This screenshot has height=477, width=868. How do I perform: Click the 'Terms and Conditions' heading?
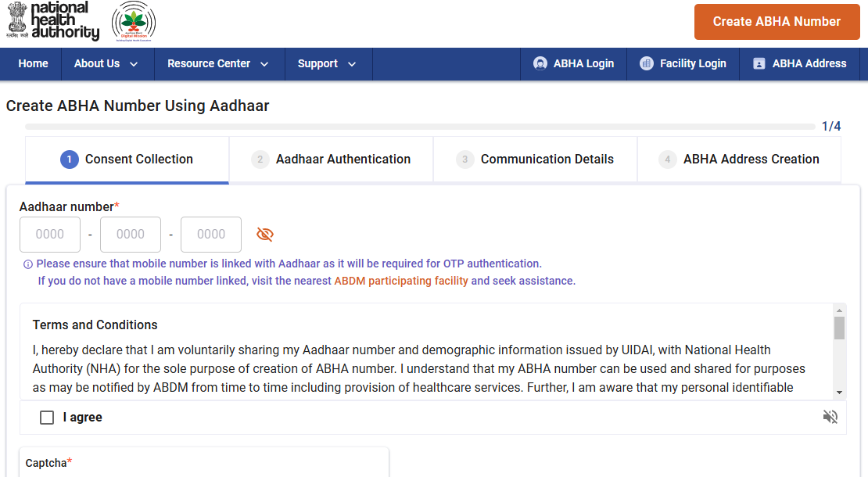coord(95,325)
